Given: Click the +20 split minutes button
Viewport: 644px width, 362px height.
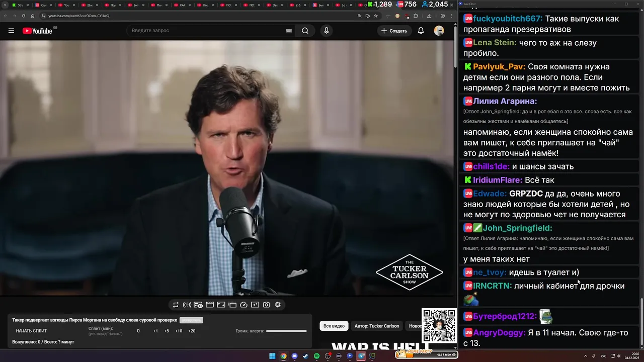Looking at the screenshot, I should pyautogui.click(x=192, y=331).
